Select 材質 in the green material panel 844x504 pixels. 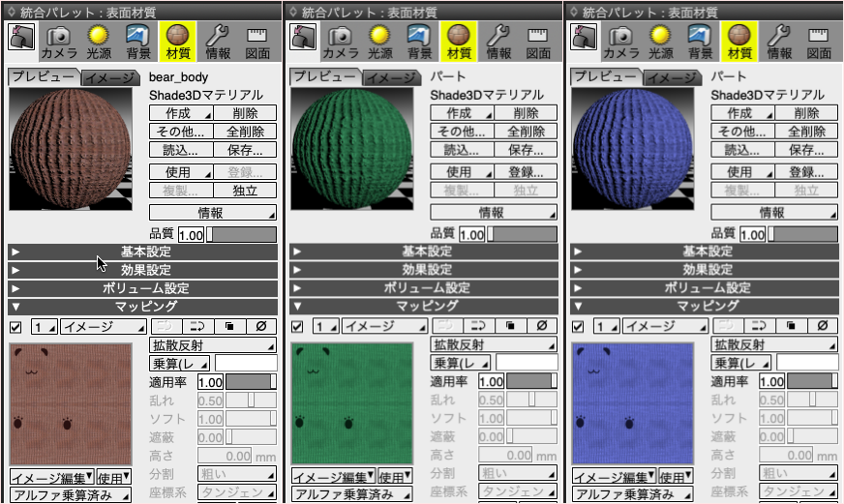(459, 42)
